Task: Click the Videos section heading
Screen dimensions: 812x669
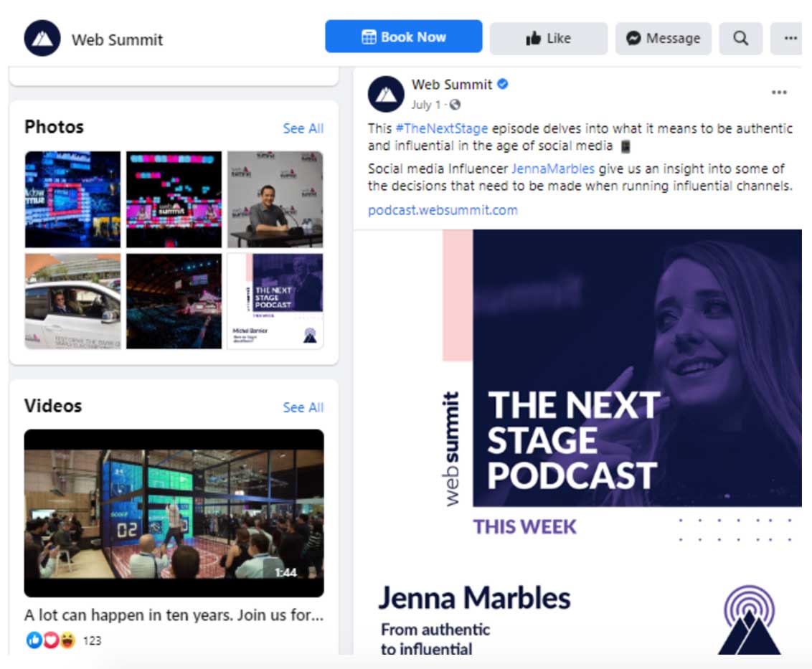Action: 53,406
